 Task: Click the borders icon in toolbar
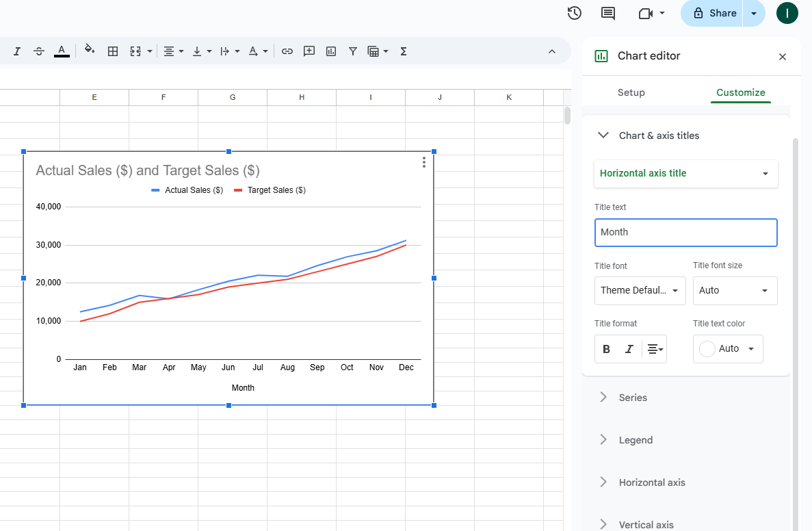113,51
